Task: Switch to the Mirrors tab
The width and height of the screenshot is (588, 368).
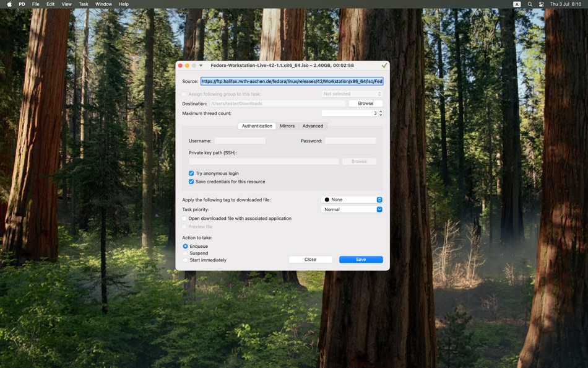Action: click(x=287, y=126)
